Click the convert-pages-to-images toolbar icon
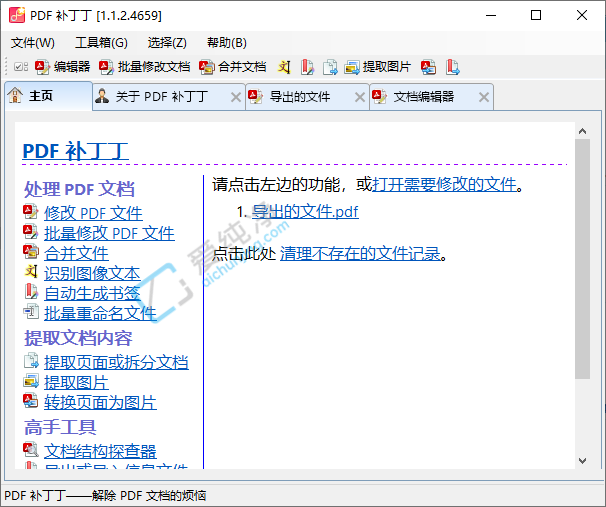The image size is (606, 507). 429,67
